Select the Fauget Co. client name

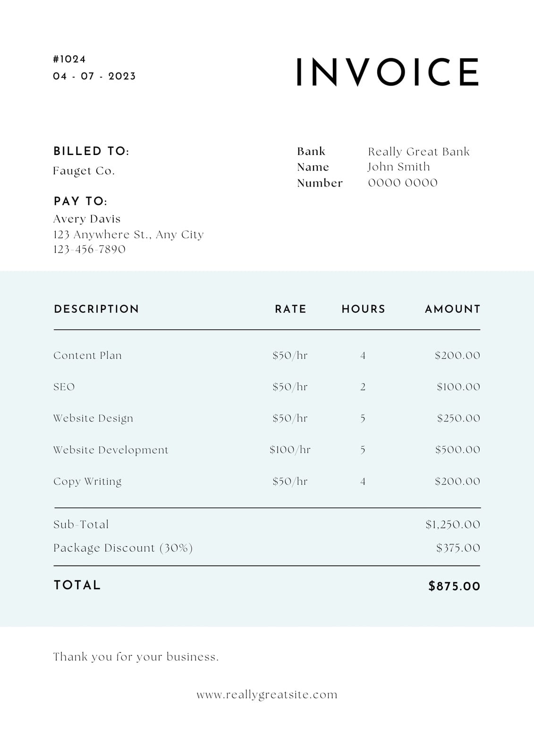(x=84, y=171)
